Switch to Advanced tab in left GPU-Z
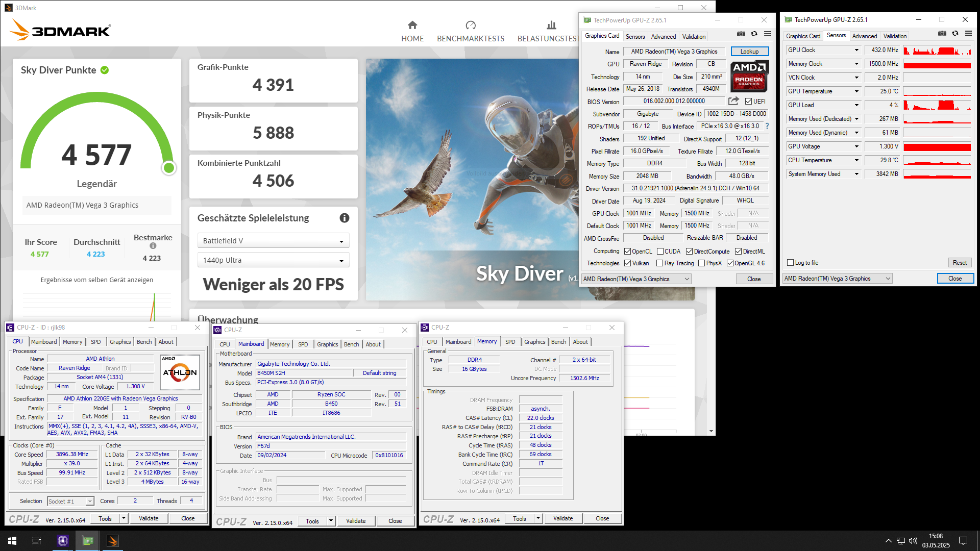Viewport: 980px width, 551px height. [x=663, y=37]
